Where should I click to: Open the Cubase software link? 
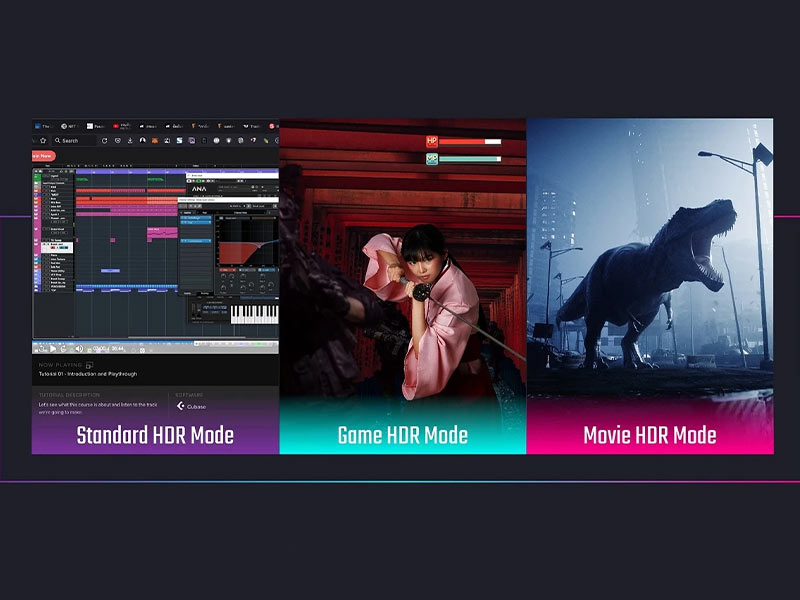coord(191,406)
